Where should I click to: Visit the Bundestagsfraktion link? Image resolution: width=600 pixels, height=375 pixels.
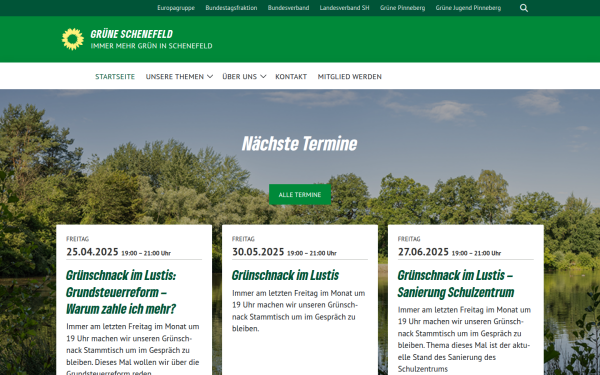tap(231, 8)
